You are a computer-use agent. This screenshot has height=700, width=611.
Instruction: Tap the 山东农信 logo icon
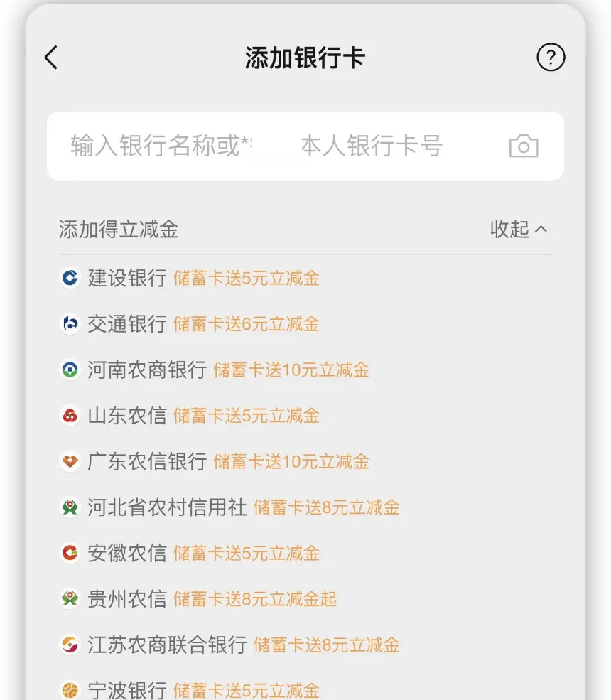pos(70,416)
